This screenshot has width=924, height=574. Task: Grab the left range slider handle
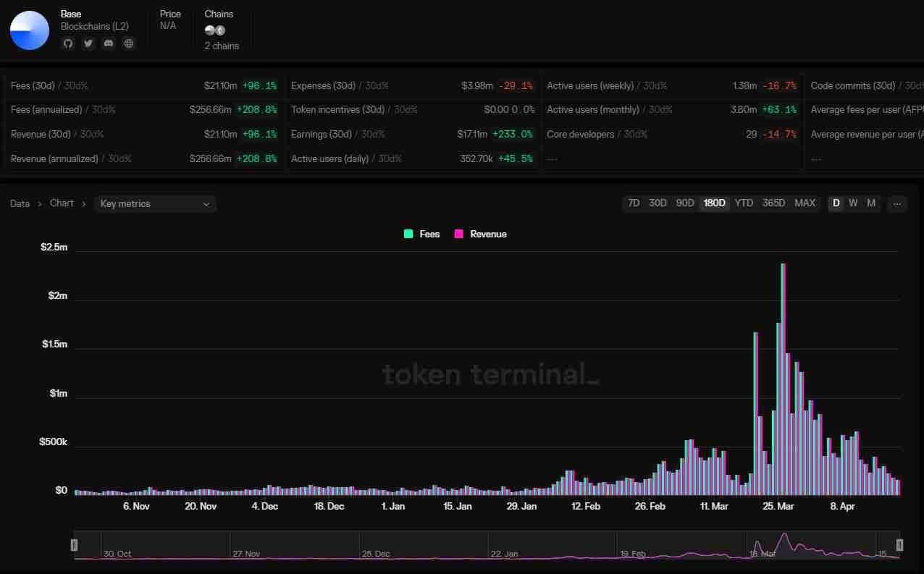[74, 545]
